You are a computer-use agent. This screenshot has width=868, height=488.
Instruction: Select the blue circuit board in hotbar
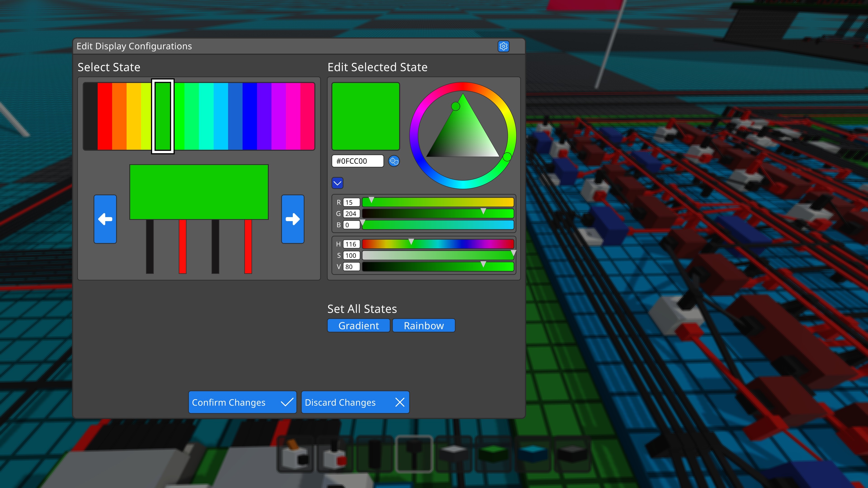point(532,454)
